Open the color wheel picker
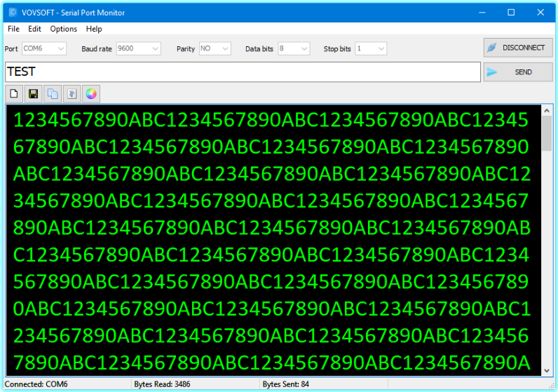Image resolution: width=558 pixels, height=392 pixels. [x=90, y=93]
